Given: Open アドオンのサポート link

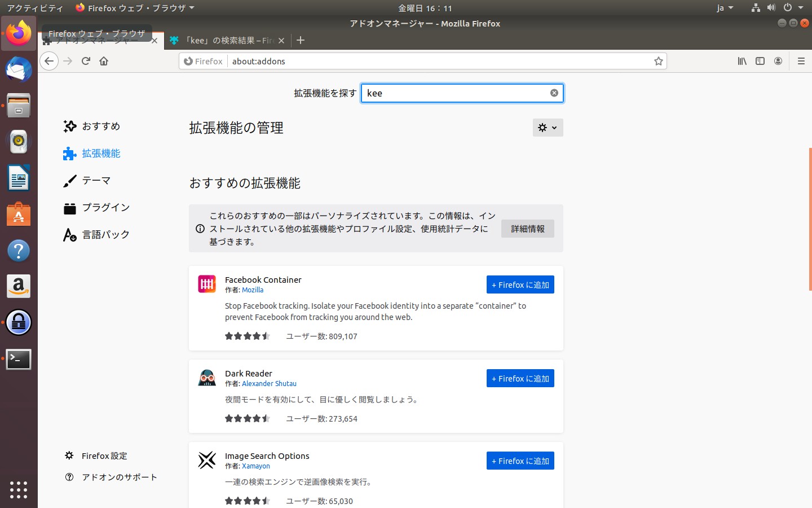Looking at the screenshot, I should click(x=111, y=477).
